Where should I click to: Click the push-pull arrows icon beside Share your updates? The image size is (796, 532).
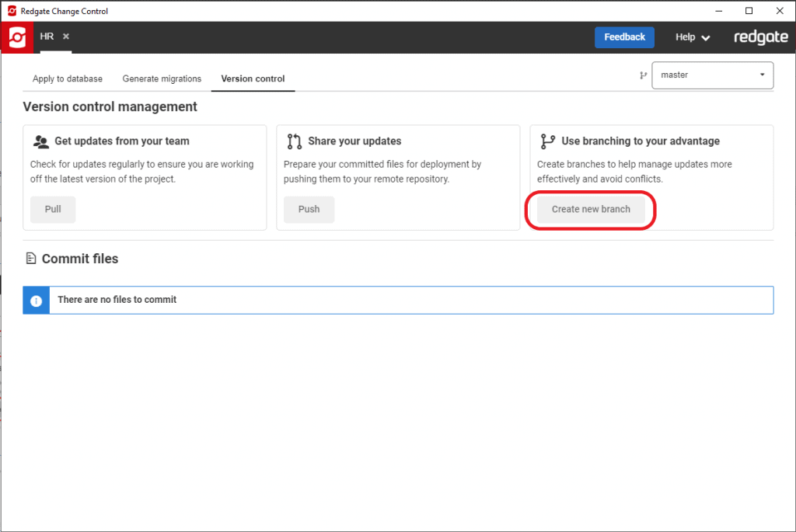294,141
